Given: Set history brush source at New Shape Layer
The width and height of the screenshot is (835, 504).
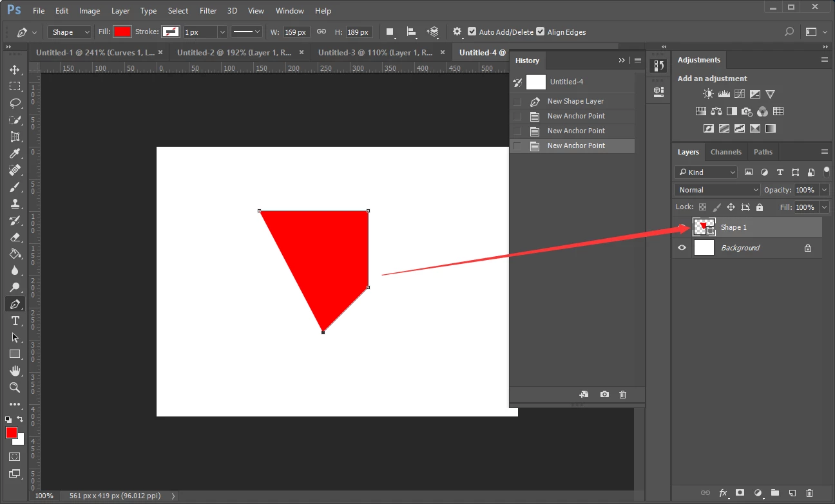Looking at the screenshot, I should point(517,102).
